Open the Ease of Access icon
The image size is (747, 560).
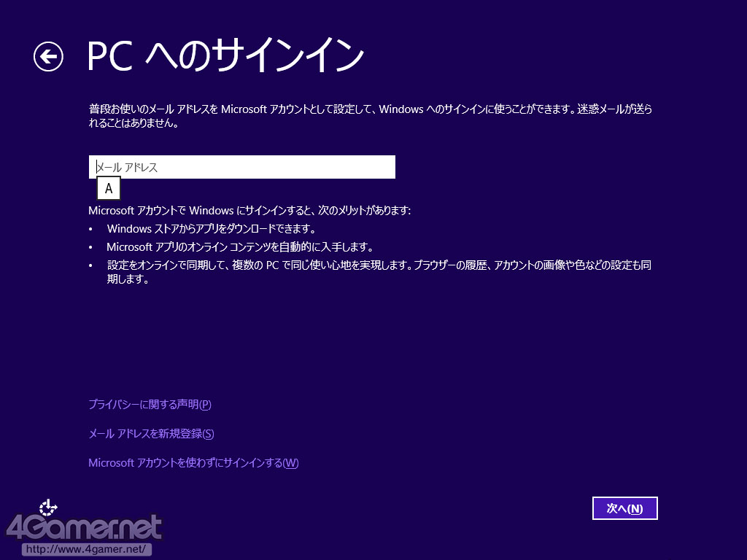[x=47, y=507]
